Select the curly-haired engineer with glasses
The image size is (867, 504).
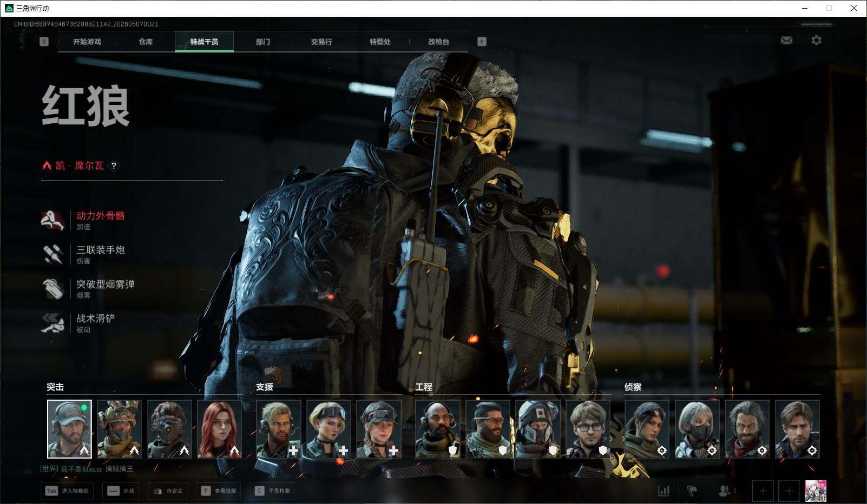point(588,429)
